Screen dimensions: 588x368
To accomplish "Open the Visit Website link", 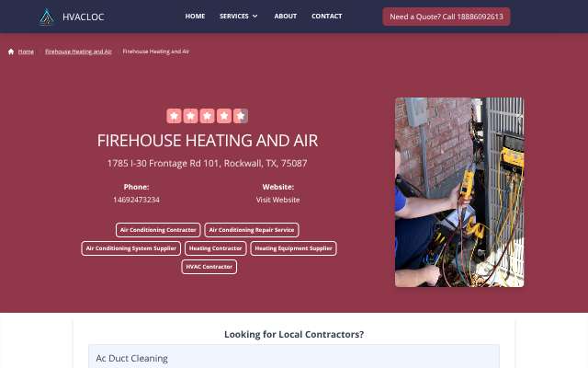I will 277,200.
